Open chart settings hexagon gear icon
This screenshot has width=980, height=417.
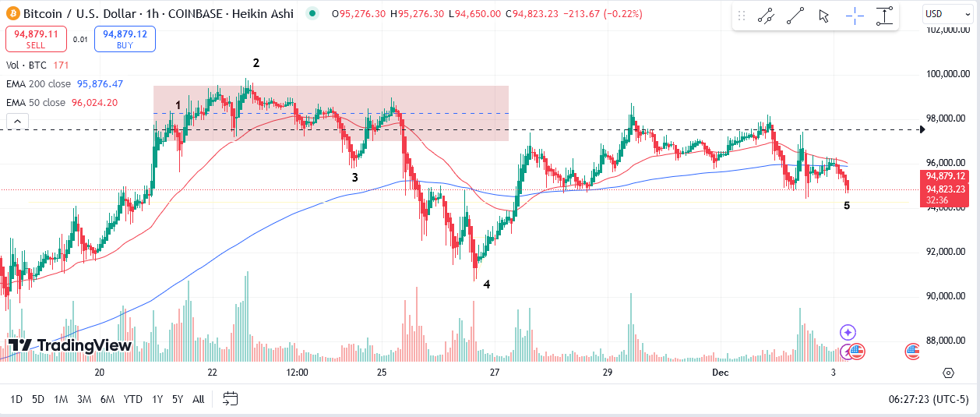coord(948,373)
